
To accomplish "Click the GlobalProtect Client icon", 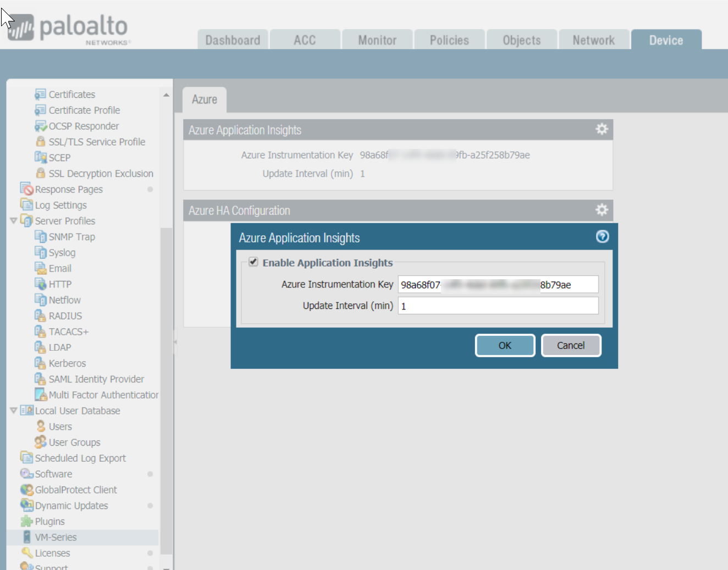I will coord(26,489).
